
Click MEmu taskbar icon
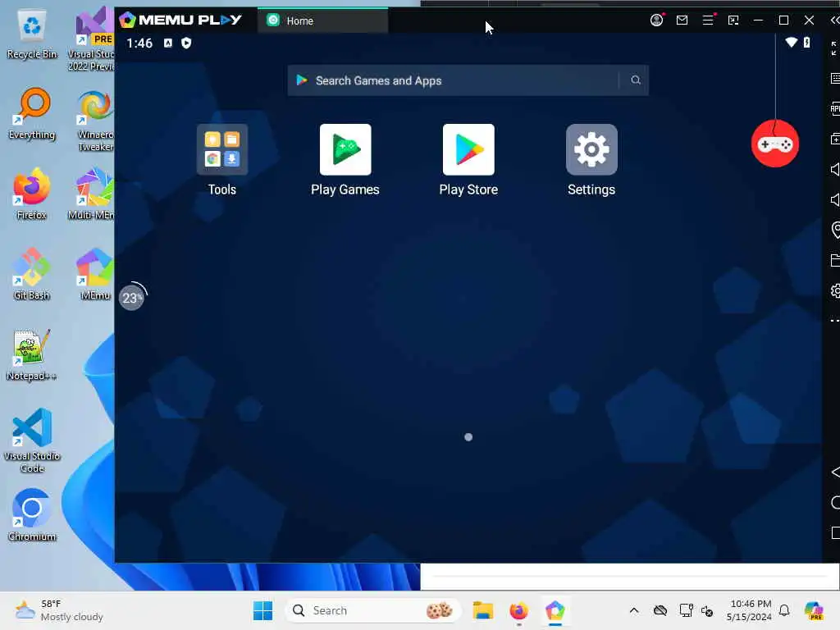click(x=555, y=610)
